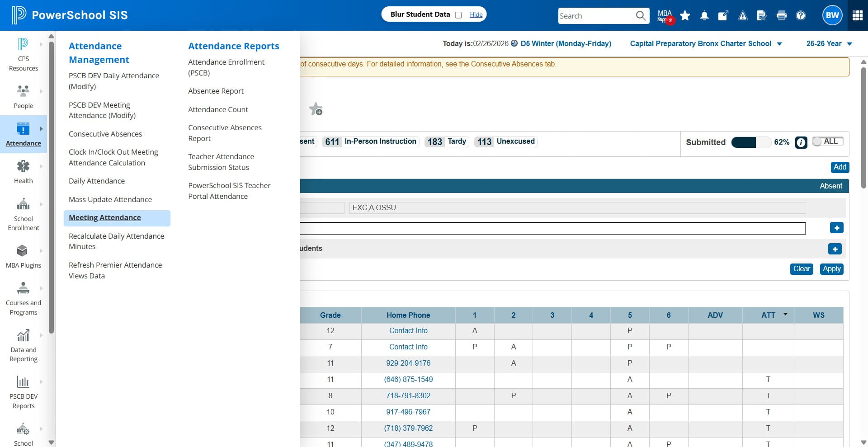Open the school selector dropdown
The height and width of the screenshot is (447, 868).
pyautogui.click(x=706, y=44)
